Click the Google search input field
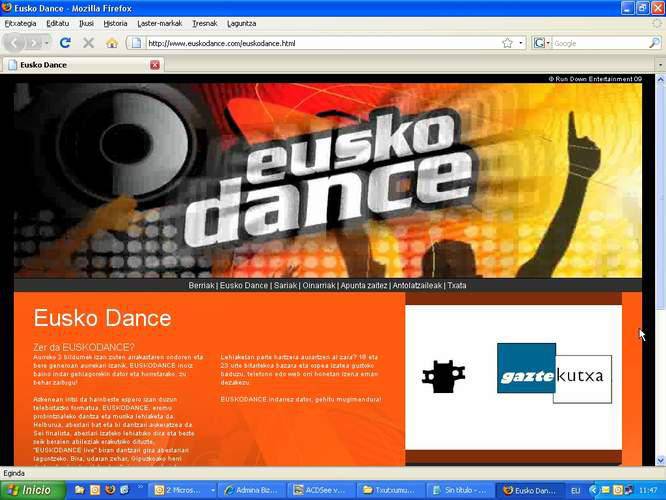Image resolution: width=666 pixels, height=500 pixels. coord(600,43)
